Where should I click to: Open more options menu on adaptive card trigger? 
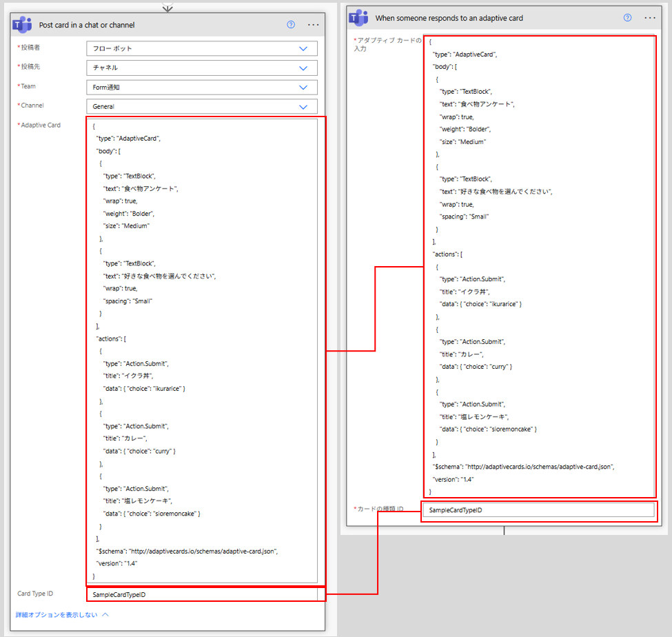coord(650,18)
